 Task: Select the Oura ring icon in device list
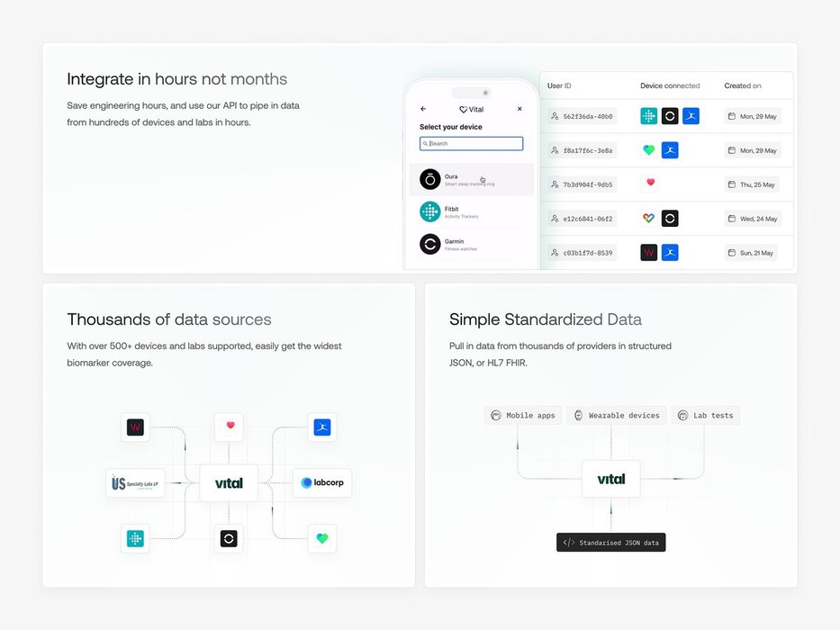pyautogui.click(x=430, y=179)
